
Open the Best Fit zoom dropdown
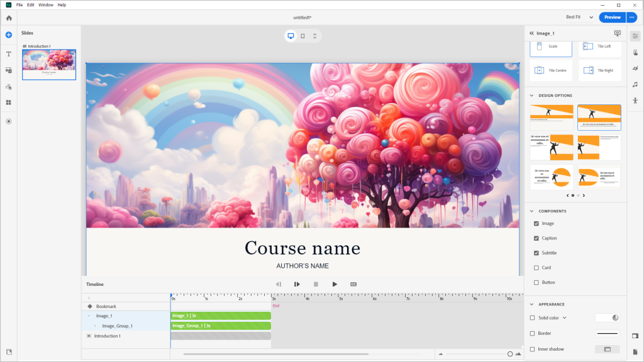pos(580,18)
